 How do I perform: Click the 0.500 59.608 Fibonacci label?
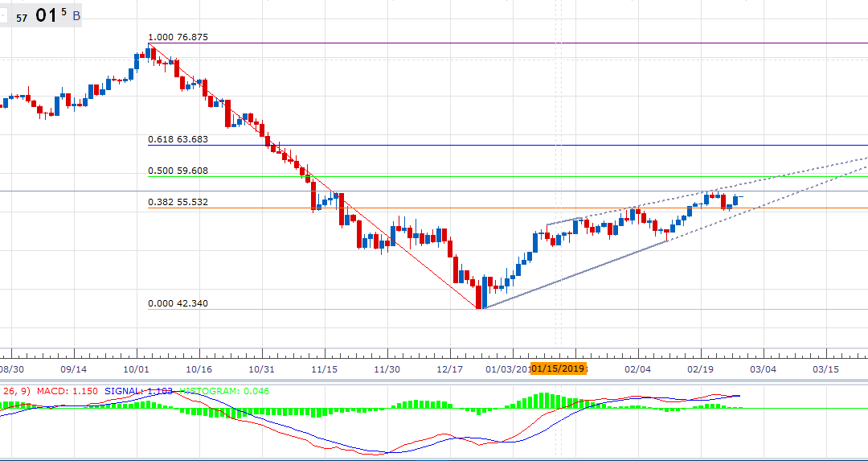178,171
